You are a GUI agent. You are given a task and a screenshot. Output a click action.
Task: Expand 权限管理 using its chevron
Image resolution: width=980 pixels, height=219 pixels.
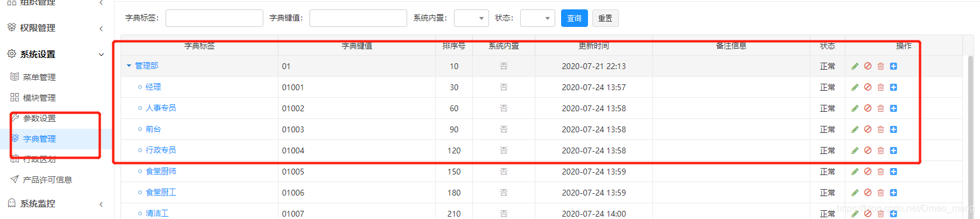[x=101, y=28]
